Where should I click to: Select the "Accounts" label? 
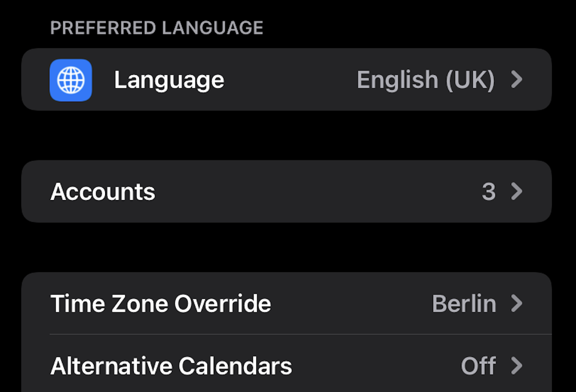click(x=103, y=192)
